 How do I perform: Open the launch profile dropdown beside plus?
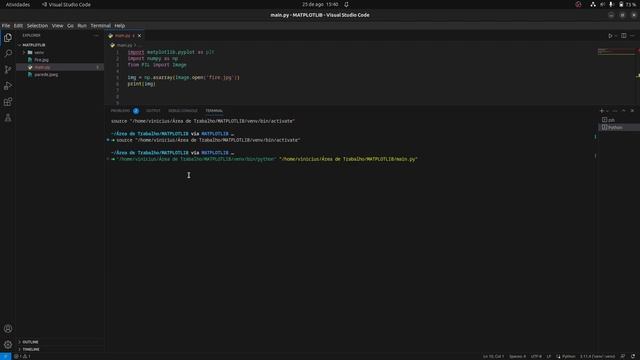point(607,111)
